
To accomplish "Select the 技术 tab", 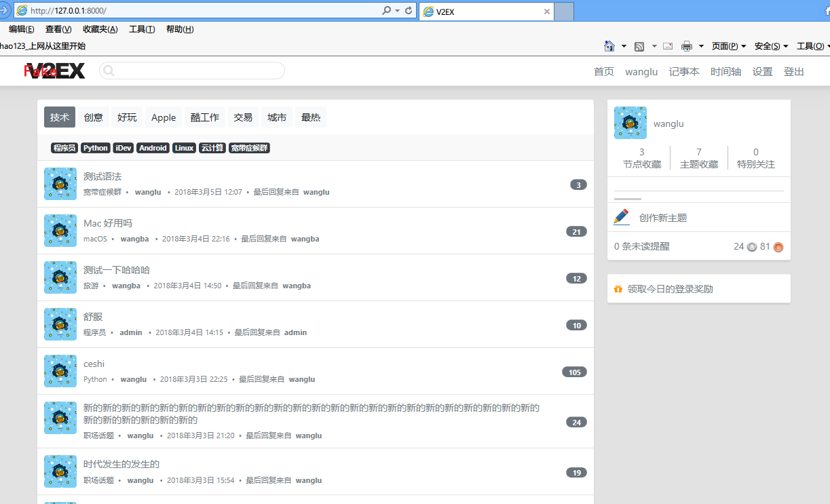I will click(x=60, y=117).
